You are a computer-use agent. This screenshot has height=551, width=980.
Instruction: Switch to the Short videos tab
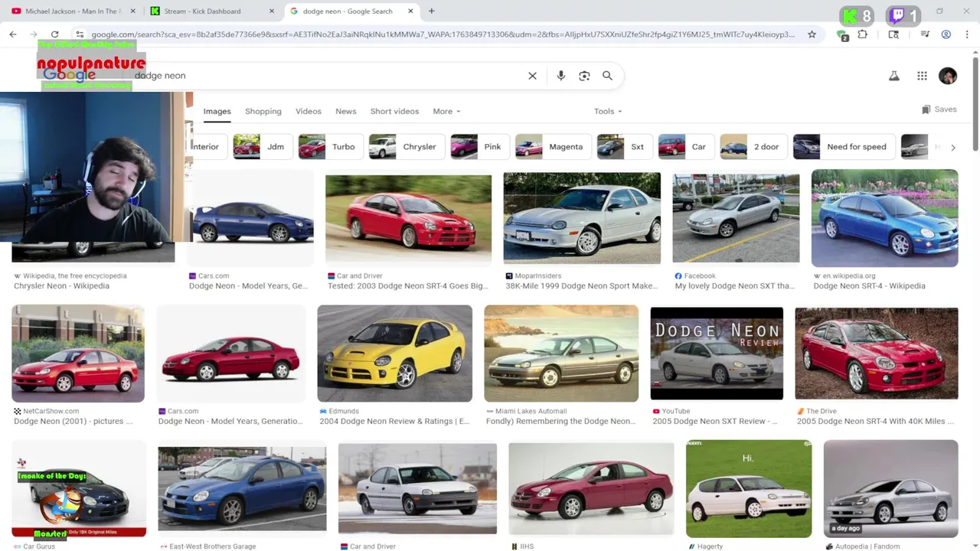coord(394,111)
